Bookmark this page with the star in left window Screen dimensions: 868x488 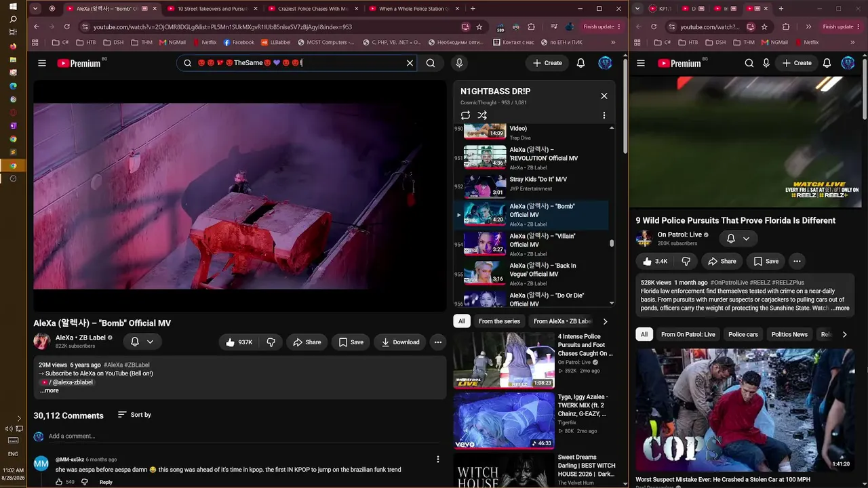tap(479, 26)
